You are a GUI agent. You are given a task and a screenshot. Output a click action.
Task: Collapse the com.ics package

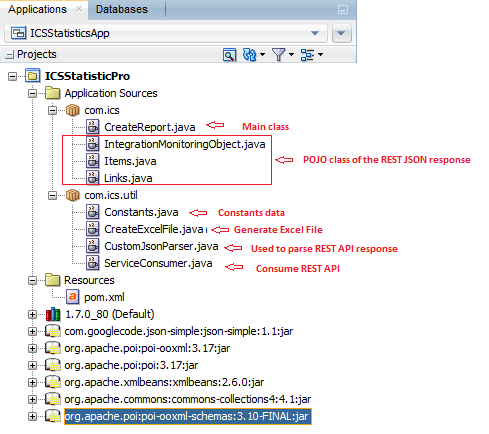[52, 111]
